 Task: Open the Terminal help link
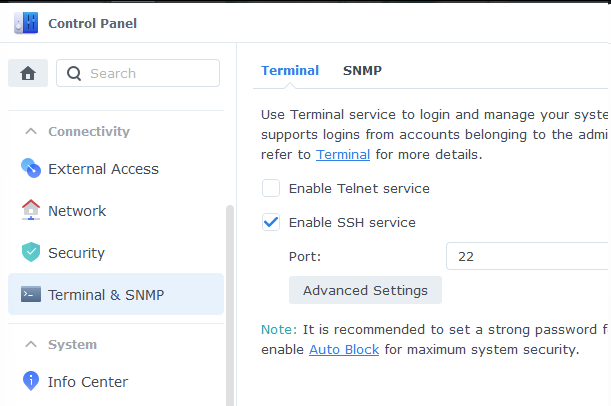[x=343, y=154]
